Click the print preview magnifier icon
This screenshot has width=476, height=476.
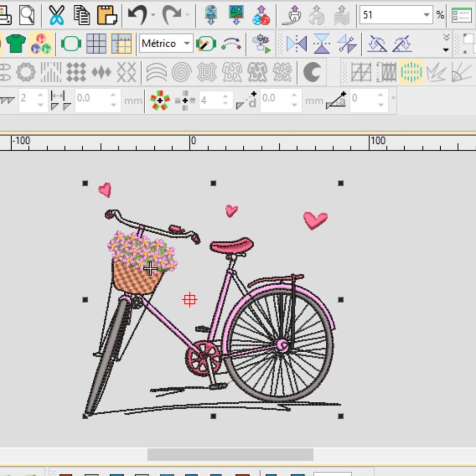click(27, 15)
